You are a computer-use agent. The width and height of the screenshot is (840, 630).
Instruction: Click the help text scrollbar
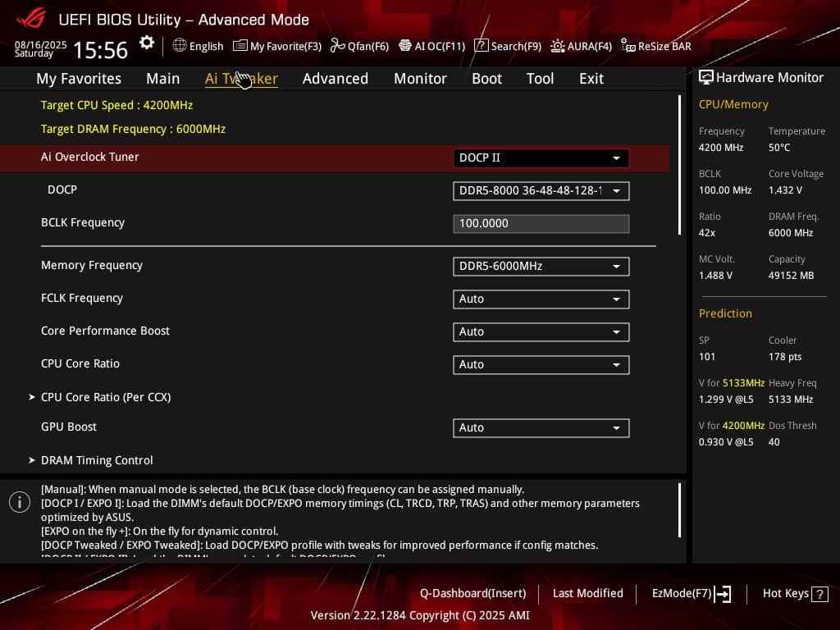[680, 510]
